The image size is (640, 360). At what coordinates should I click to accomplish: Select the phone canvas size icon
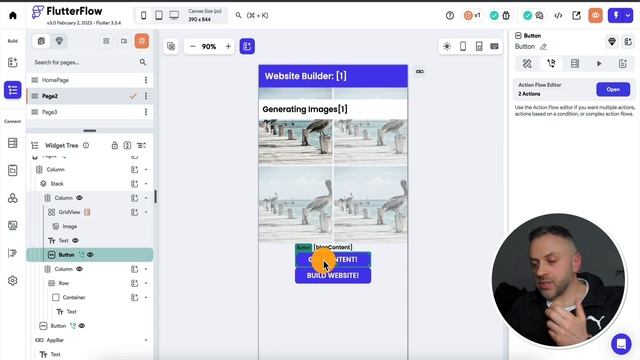144,16
